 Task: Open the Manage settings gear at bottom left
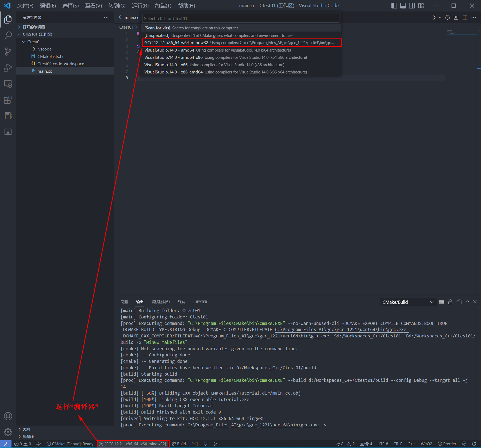coord(8,432)
